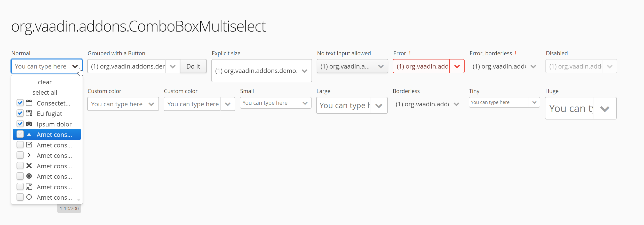Open the first Custom color dropdown arrow
Viewport: 644px width, 225px height.
click(151, 104)
